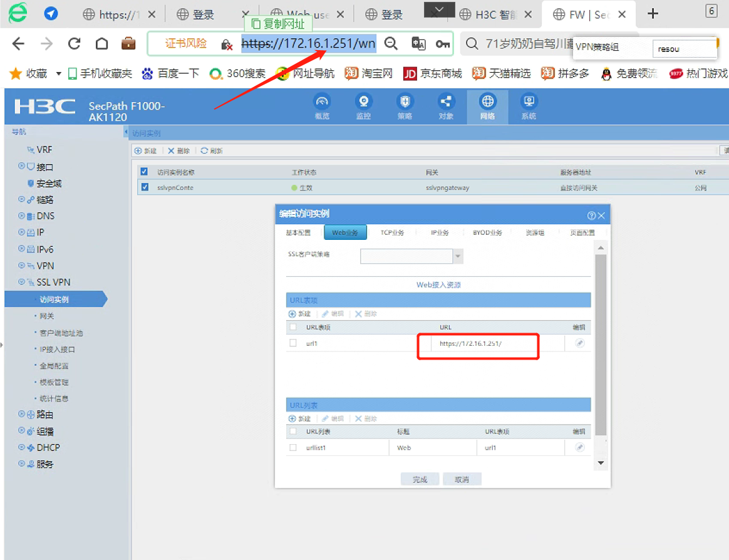The width and height of the screenshot is (729, 560).
Task: Open IP接入接口 in sidebar
Action: click(57, 350)
